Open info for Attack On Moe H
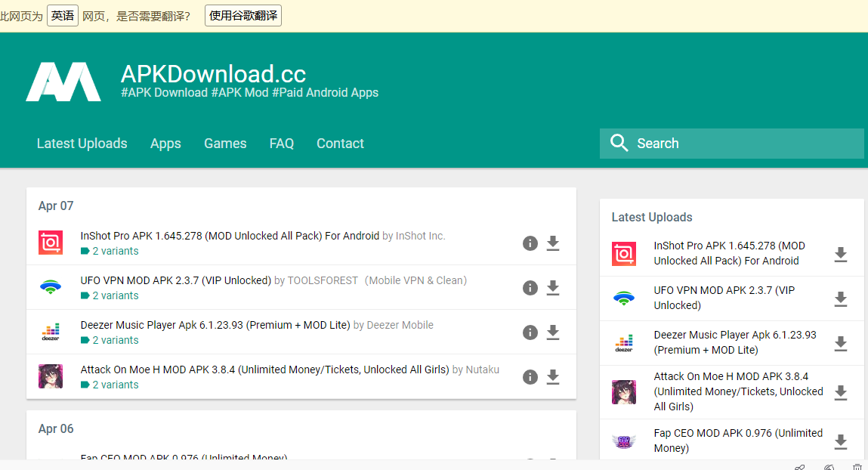868x470 pixels. click(530, 377)
